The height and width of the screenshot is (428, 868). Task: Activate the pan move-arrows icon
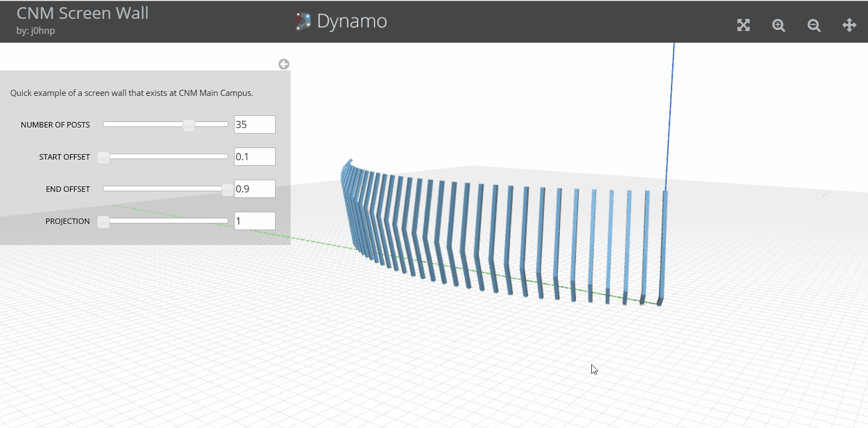click(849, 25)
